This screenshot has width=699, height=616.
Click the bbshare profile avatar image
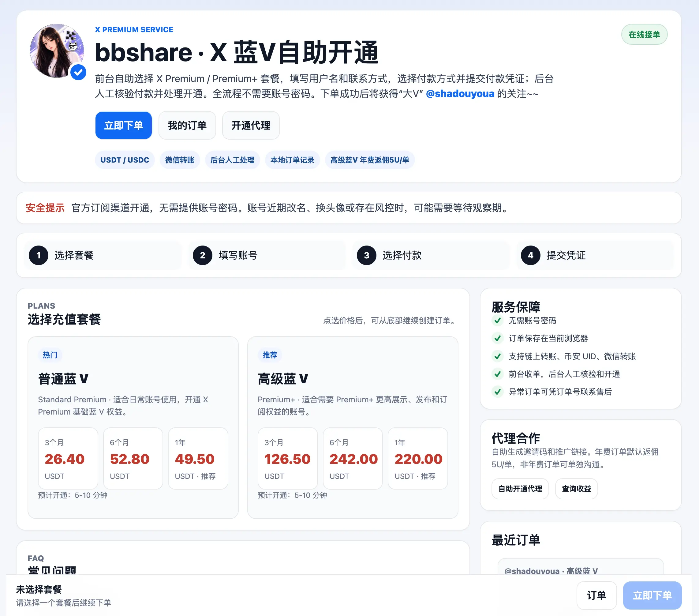click(57, 51)
